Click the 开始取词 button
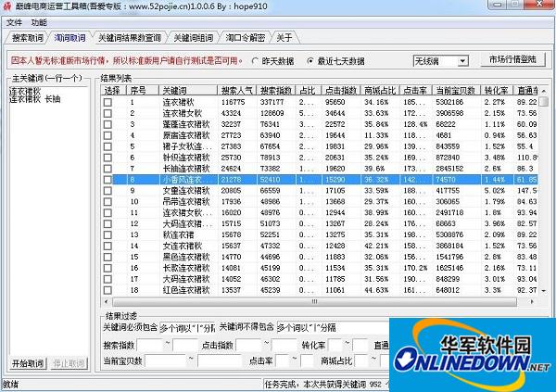 [28, 363]
